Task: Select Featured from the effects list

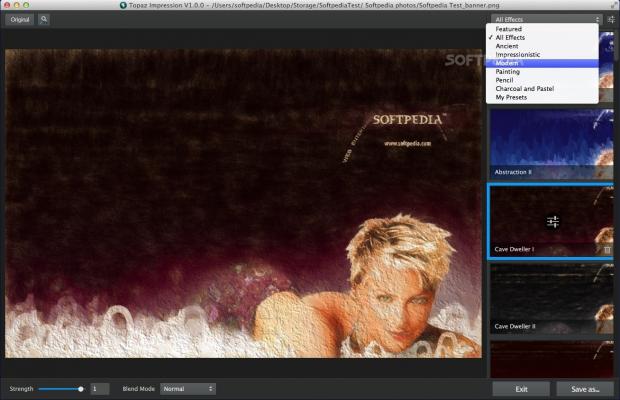Action: click(x=508, y=29)
